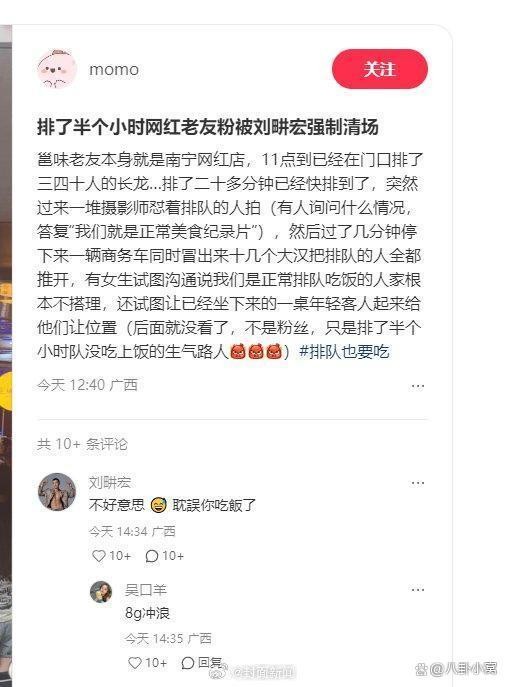507x687 pixels.
Task: Open the #排队也要吃 hashtag link
Action: point(344,351)
